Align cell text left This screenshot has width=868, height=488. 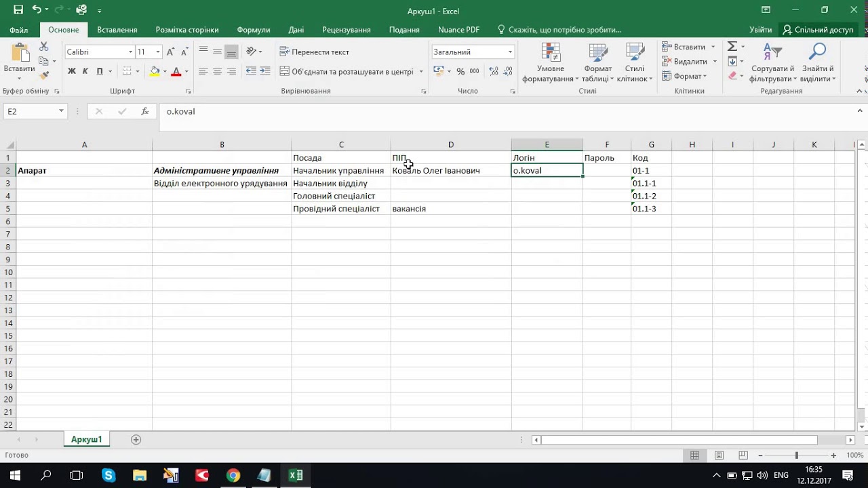[x=203, y=71]
